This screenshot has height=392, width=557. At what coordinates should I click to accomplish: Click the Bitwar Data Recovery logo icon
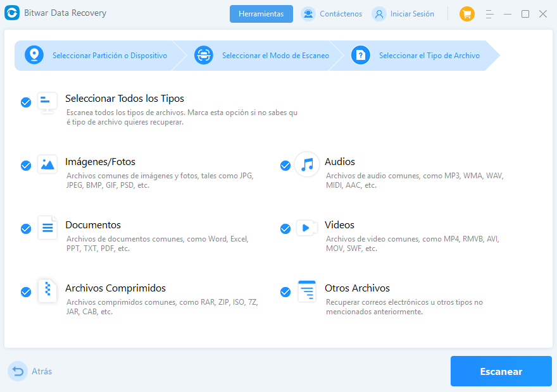pyautogui.click(x=12, y=13)
